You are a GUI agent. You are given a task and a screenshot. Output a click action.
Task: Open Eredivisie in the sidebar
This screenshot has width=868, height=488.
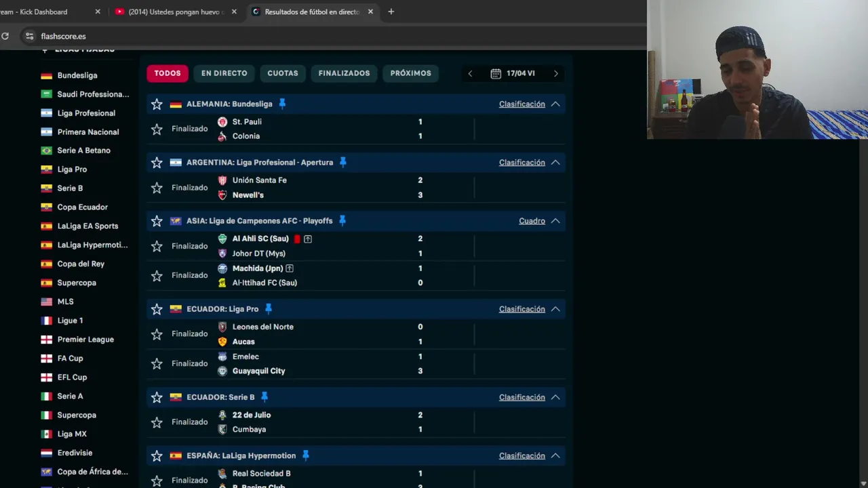(75, 453)
